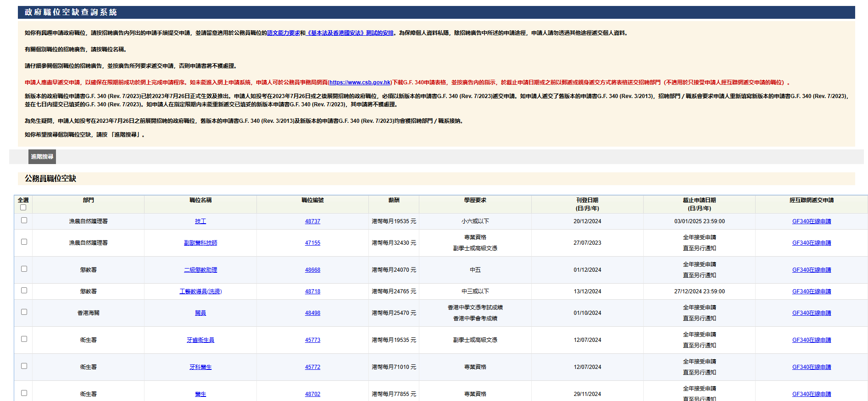The image size is (868, 401).
Task: Click job code 45772
Action: (312, 367)
